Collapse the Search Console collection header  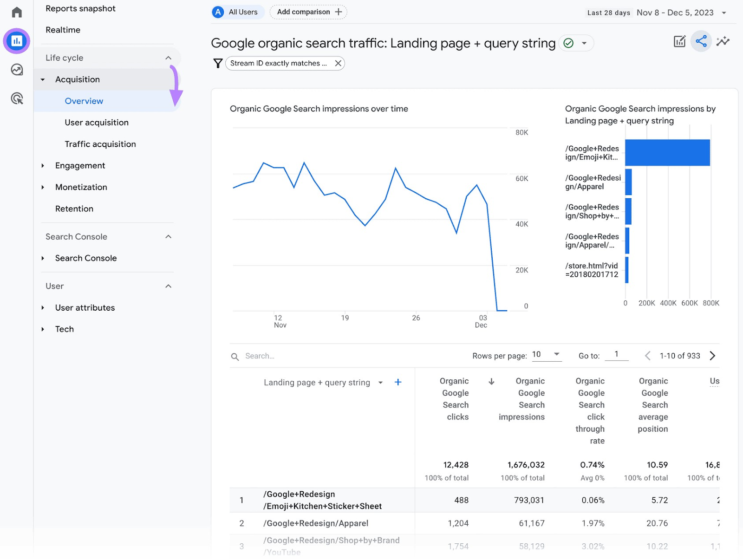pyautogui.click(x=168, y=237)
